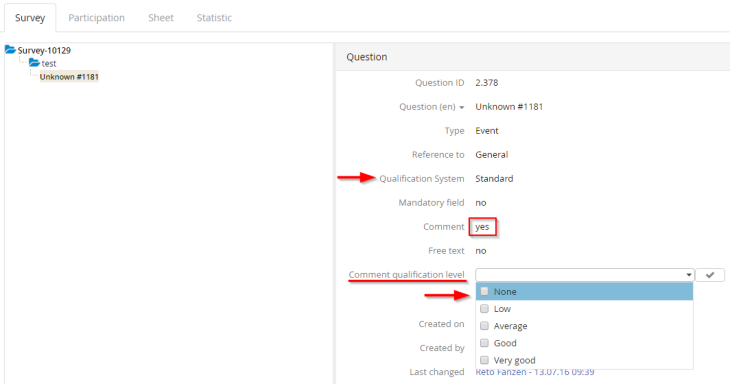Select the Unknown #1181 tree item
Screen dimensions: 730x384
(69, 77)
